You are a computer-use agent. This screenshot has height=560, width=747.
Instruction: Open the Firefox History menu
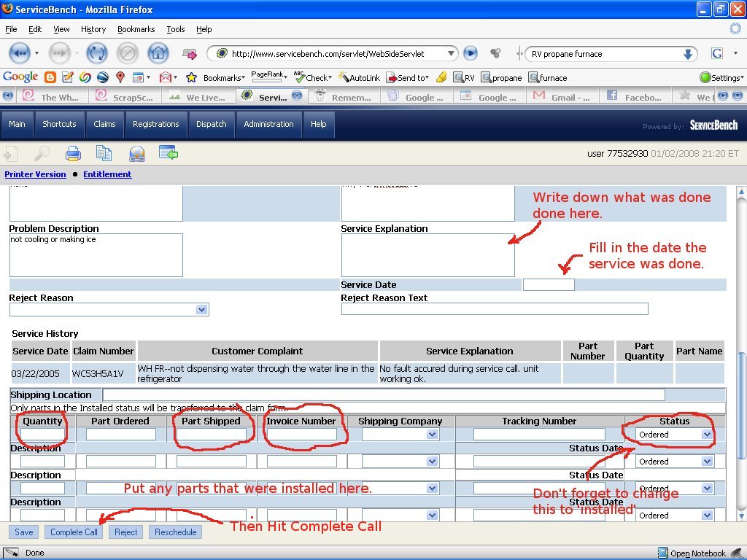coord(93,29)
